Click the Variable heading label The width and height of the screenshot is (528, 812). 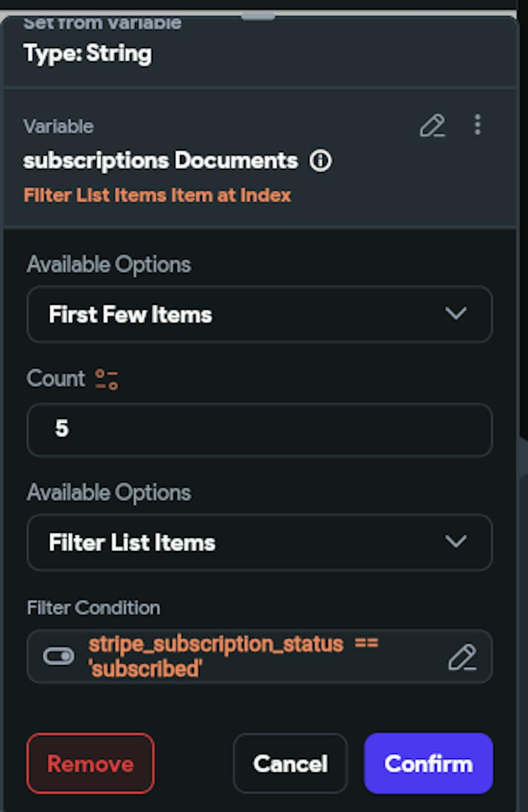pos(59,127)
